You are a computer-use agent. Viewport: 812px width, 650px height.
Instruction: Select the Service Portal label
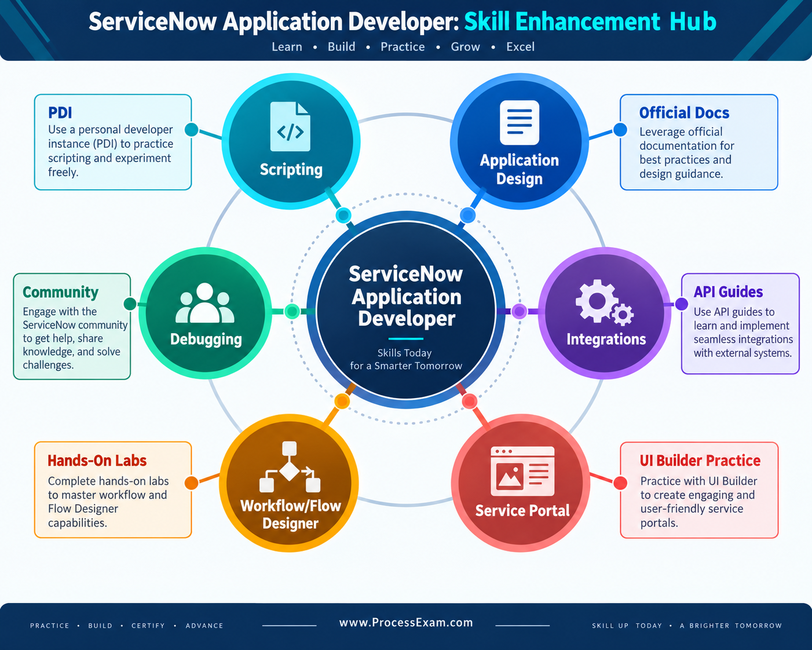tap(522, 510)
